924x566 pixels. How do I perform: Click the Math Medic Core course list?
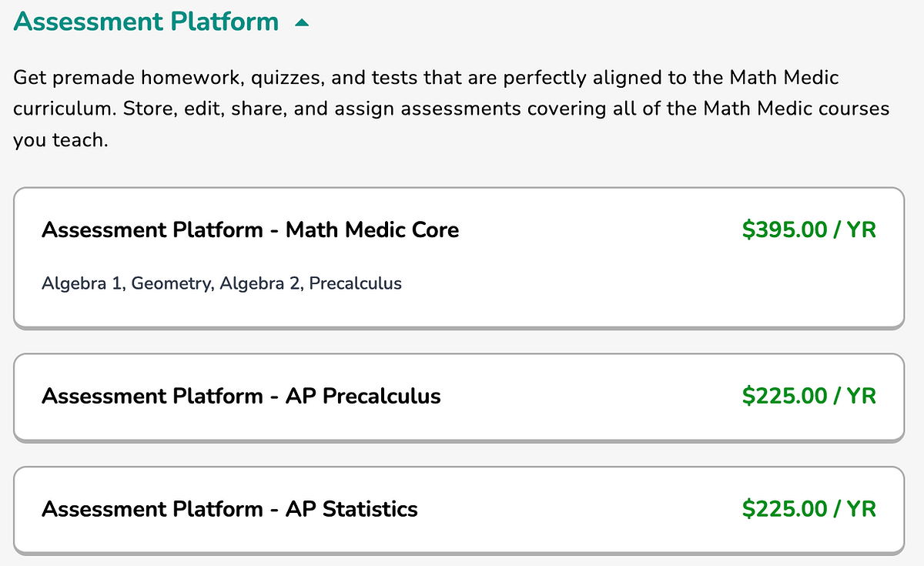pyautogui.click(x=222, y=283)
